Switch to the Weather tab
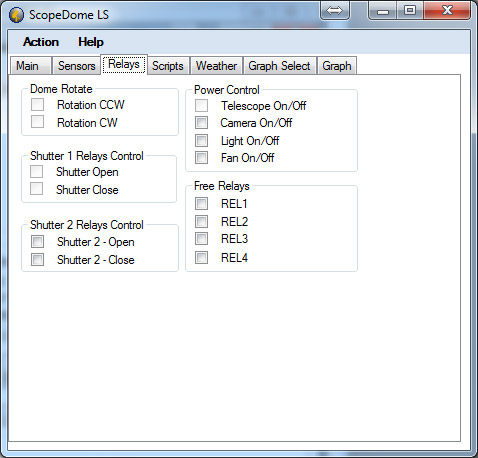This screenshot has width=478, height=458. point(216,66)
